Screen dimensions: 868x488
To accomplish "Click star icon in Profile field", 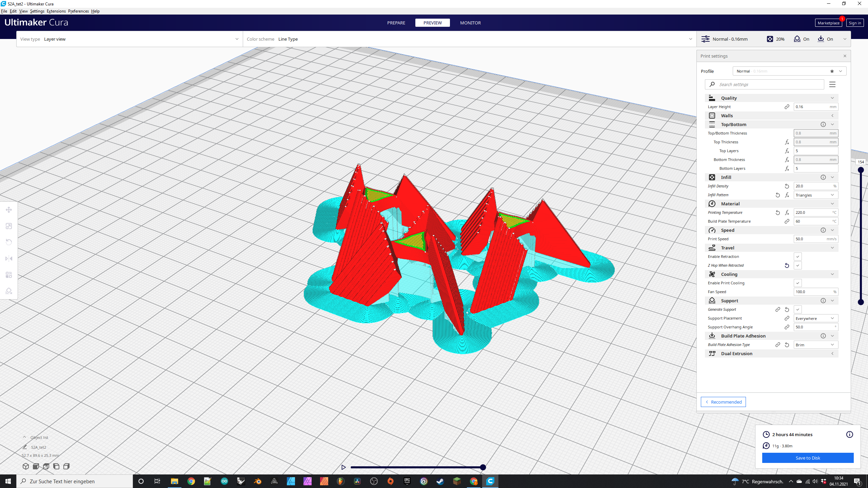I will 832,71.
